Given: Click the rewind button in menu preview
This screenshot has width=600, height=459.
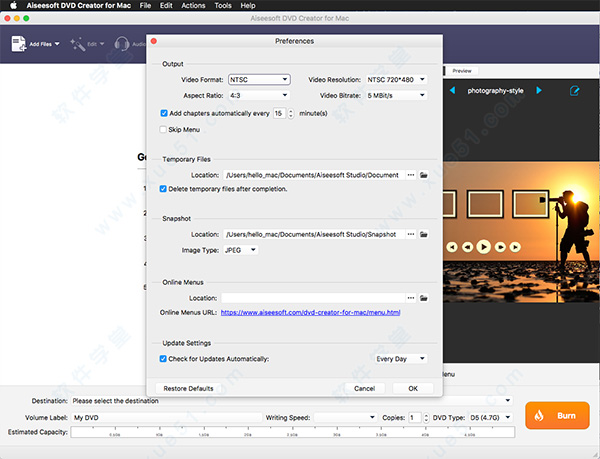Looking at the screenshot, I should pos(468,247).
